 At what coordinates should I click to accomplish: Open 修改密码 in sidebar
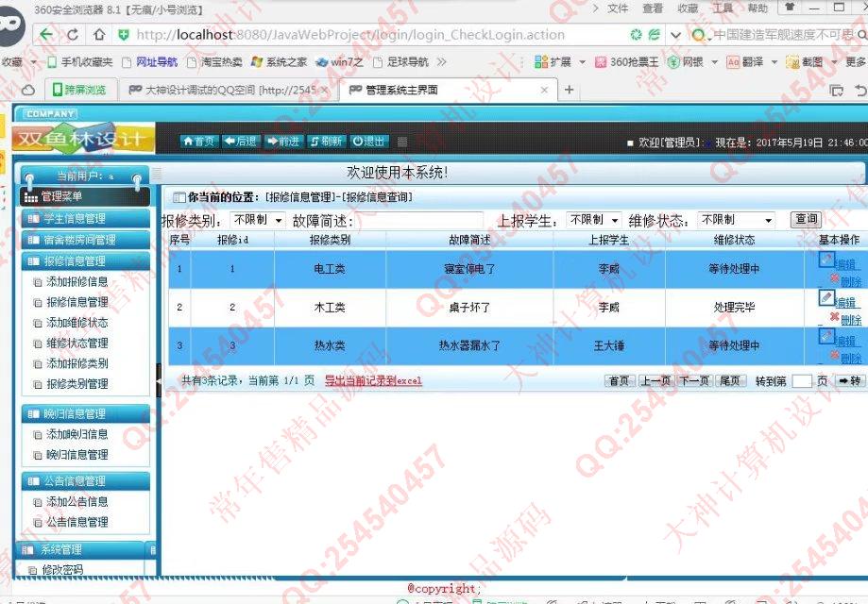pyautogui.click(x=62, y=570)
